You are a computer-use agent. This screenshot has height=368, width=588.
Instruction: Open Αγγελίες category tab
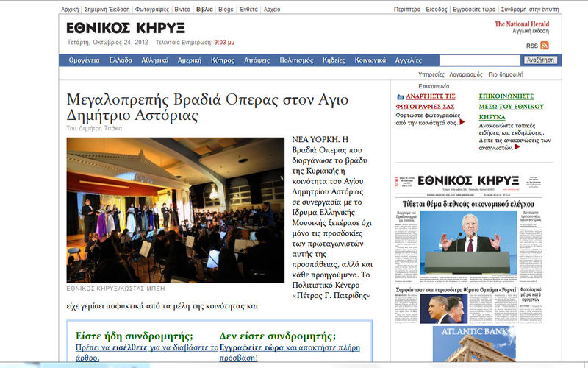[409, 60]
